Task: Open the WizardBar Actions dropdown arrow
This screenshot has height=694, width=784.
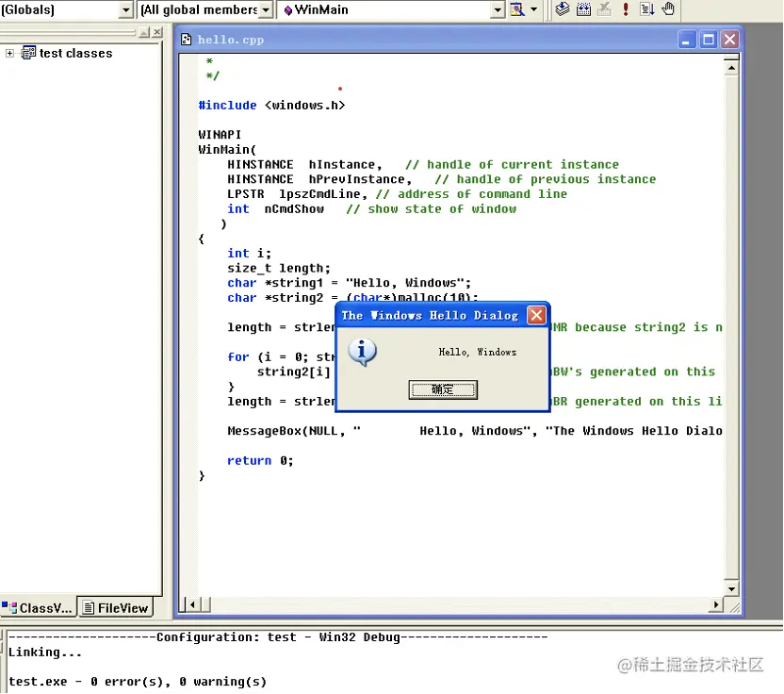Action: [533, 9]
